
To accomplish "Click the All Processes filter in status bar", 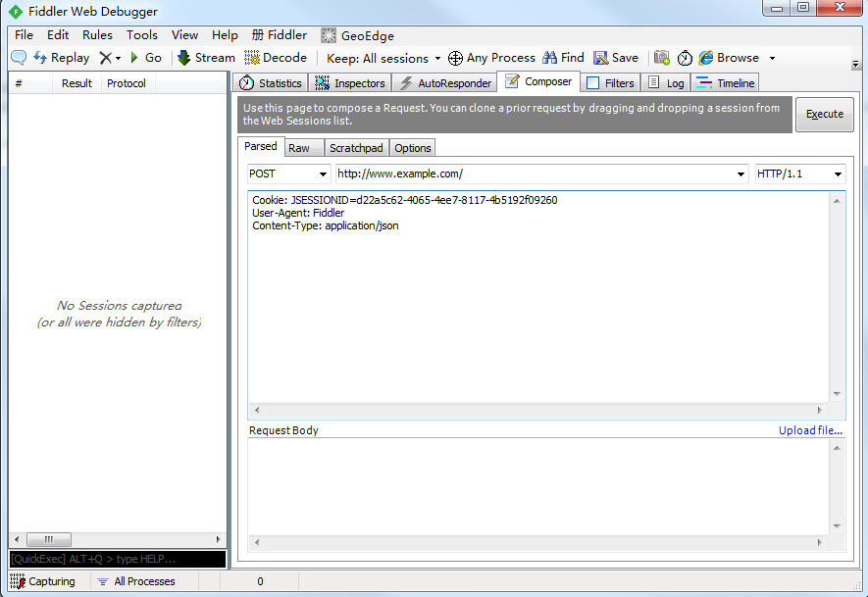I will (136, 581).
